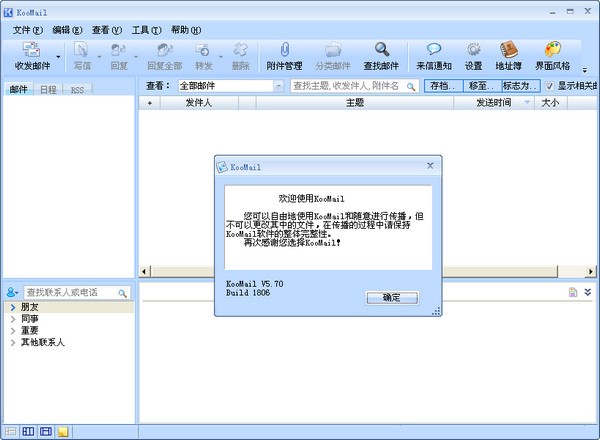Open the 文件(F) menu

click(x=28, y=30)
